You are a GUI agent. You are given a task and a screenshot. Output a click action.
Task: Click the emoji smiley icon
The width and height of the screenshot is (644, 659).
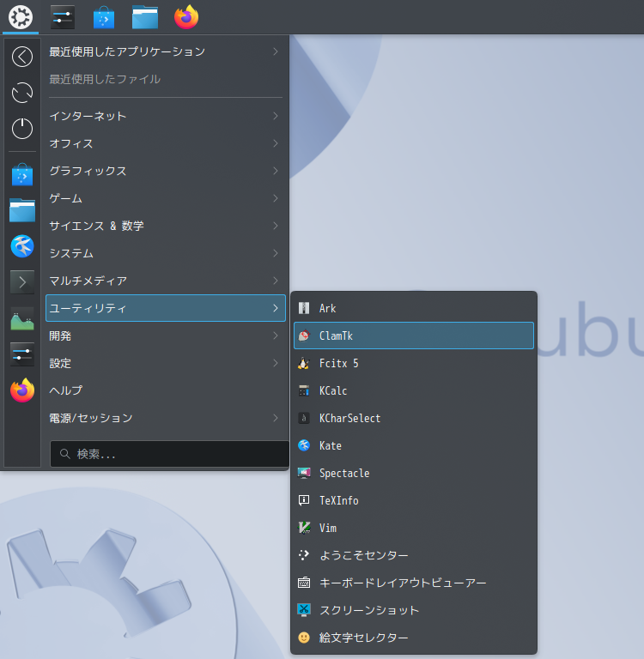(304, 638)
